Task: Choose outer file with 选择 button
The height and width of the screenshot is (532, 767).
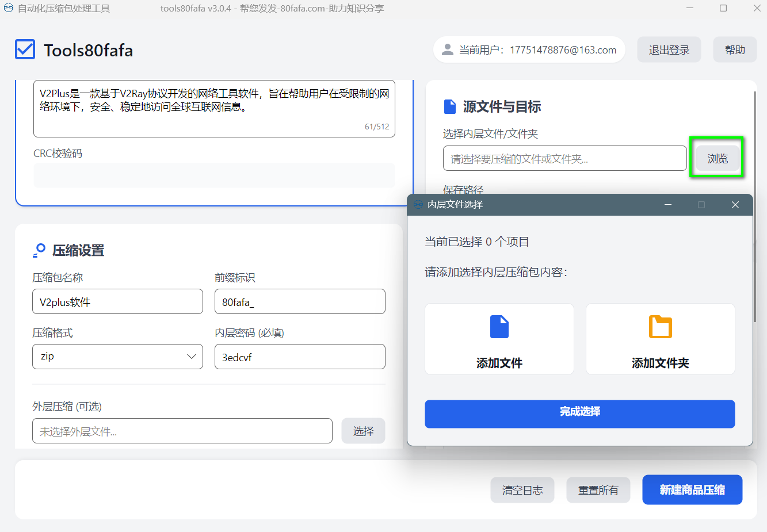Action: [363, 431]
